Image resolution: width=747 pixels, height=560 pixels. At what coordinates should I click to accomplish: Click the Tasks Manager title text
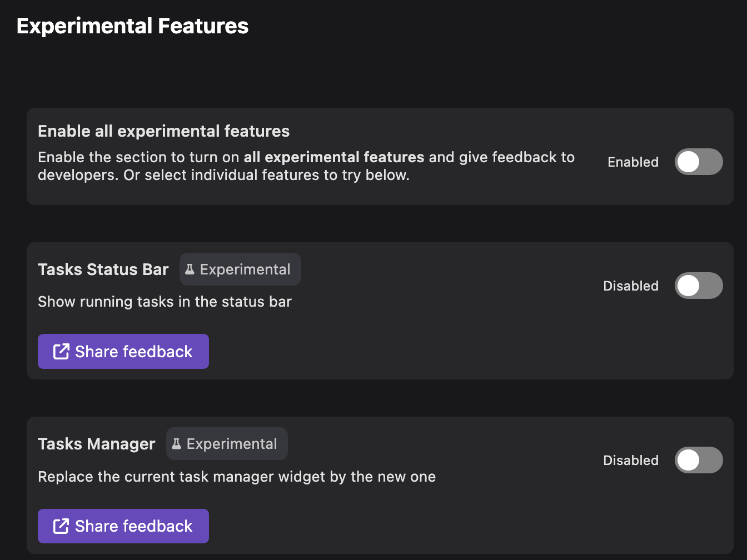[96, 443]
